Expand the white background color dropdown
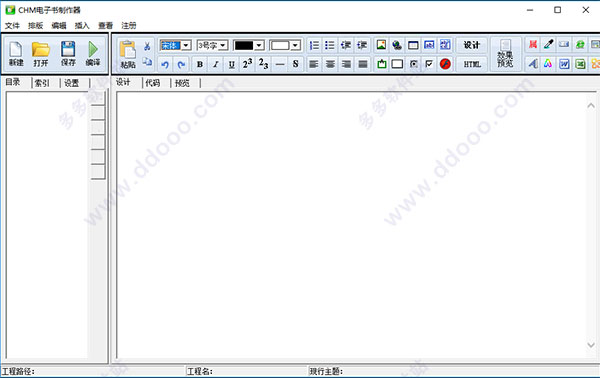 click(x=295, y=46)
